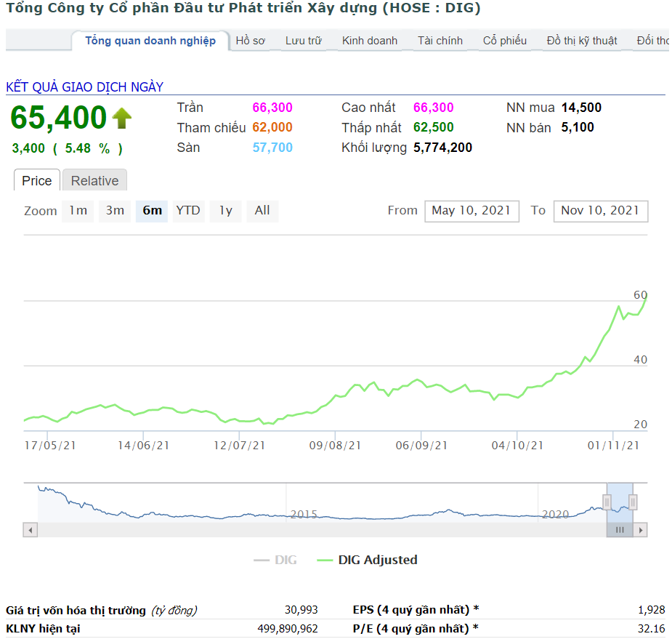Zoom chart to 1y range
Screen dimensions: 672x639
coord(226,211)
